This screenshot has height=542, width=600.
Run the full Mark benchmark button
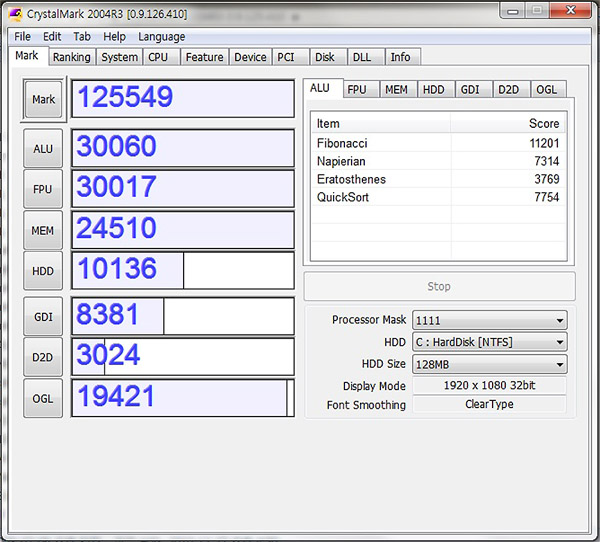pyautogui.click(x=43, y=100)
